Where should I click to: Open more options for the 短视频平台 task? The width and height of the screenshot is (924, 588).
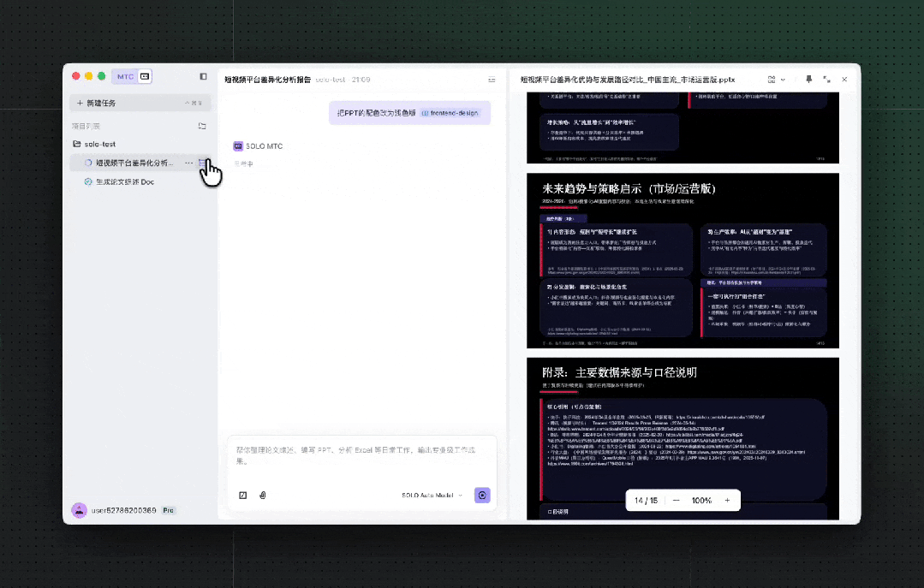pyautogui.click(x=188, y=163)
